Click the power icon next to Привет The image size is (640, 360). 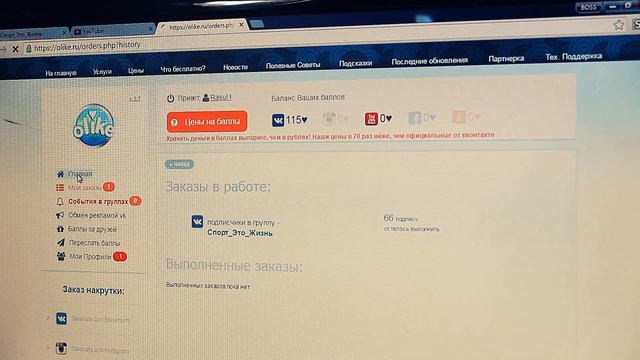[170, 98]
